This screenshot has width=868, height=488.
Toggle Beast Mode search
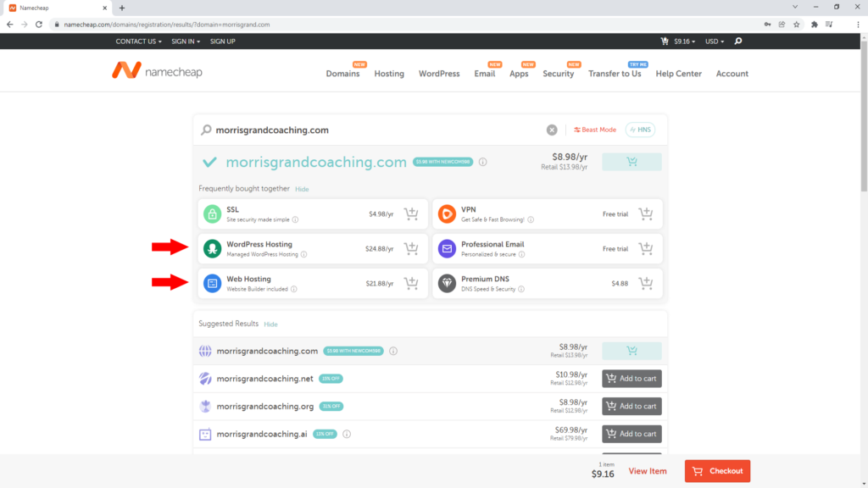click(594, 130)
